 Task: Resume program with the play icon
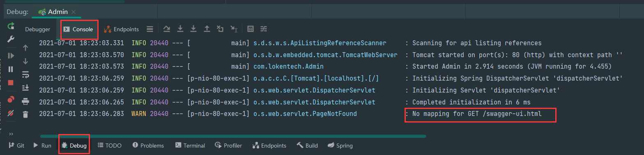point(11,56)
